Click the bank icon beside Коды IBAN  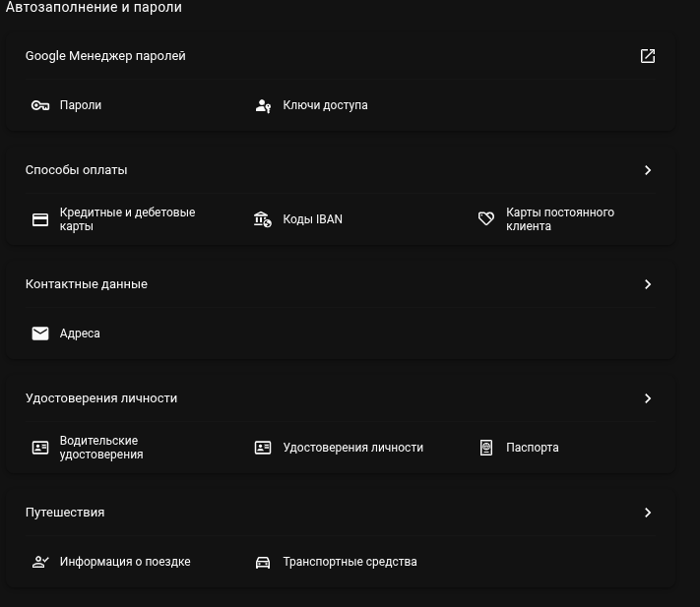click(x=263, y=219)
